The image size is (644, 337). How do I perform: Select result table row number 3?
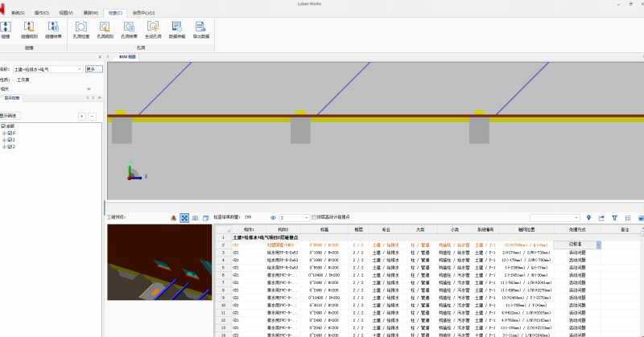point(223,253)
